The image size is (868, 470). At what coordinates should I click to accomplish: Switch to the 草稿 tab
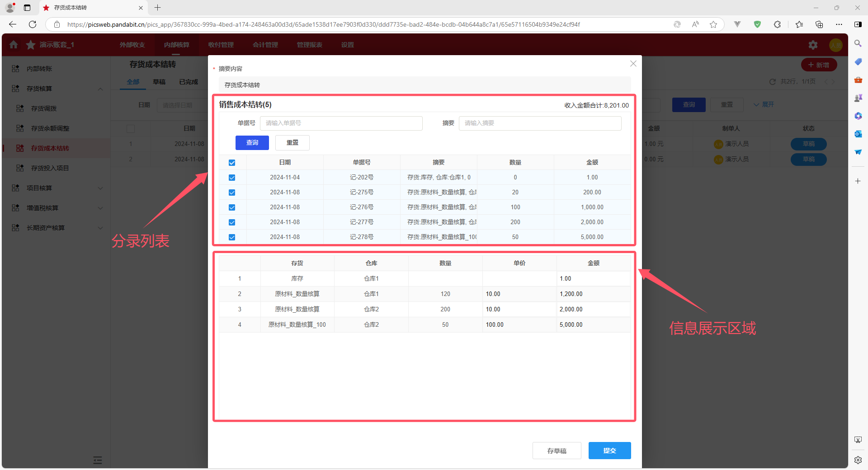click(x=159, y=82)
